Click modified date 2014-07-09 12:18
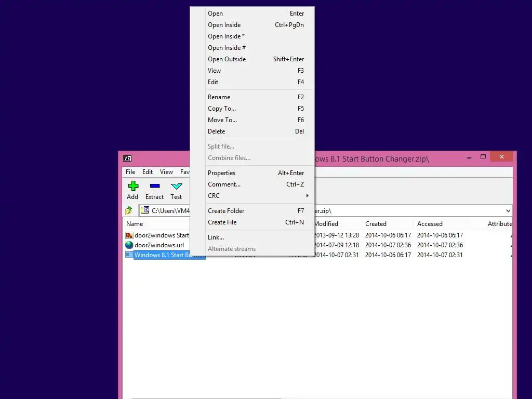 point(336,245)
